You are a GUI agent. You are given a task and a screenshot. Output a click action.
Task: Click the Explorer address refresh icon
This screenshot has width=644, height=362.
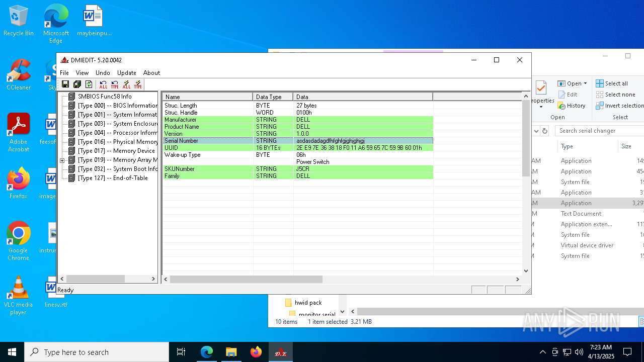click(544, 131)
